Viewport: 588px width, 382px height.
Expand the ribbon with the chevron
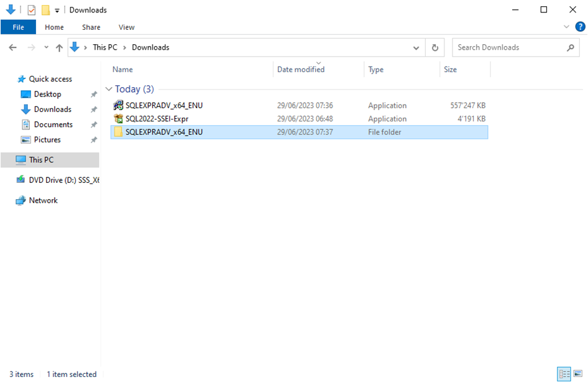click(x=566, y=27)
